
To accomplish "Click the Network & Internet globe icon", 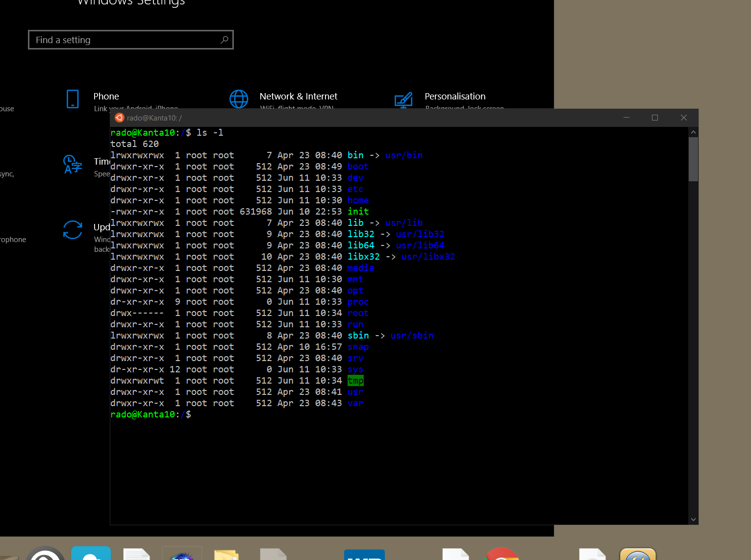I will 239,98.
